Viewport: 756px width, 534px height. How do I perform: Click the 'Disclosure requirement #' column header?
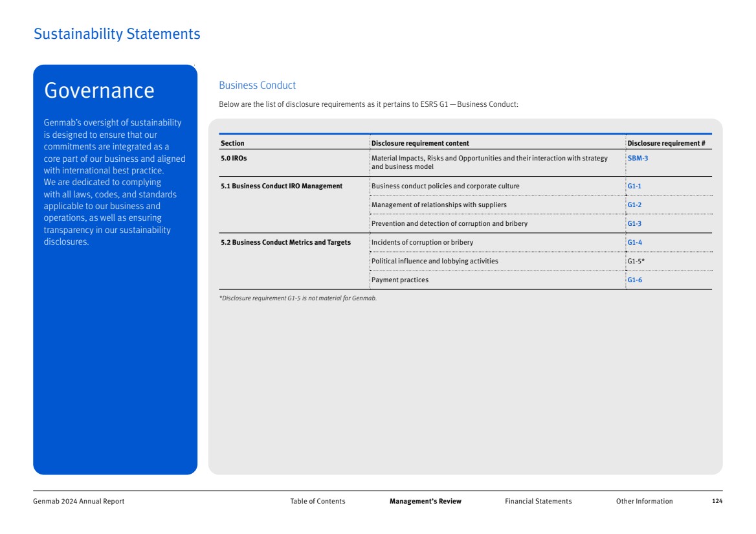(x=666, y=143)
